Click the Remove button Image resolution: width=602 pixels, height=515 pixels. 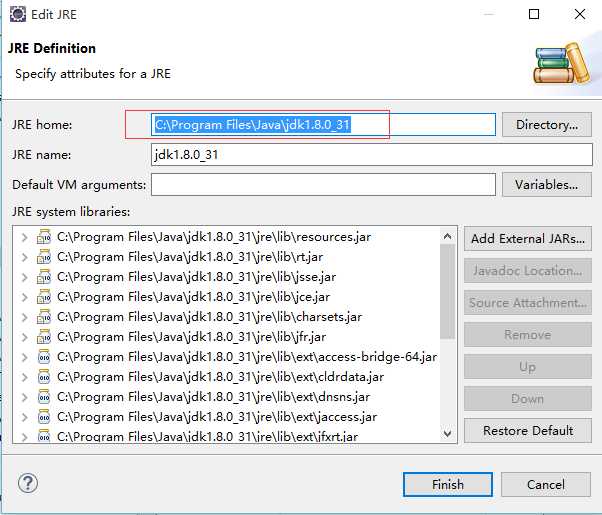[528, 335]
